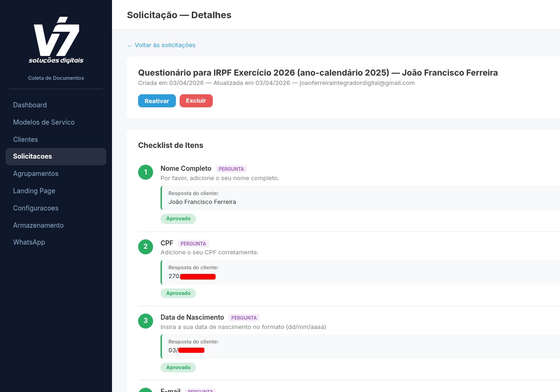Click the Voltar às solicitações link
The width and height of the screenshot is (560, 392).
pyautogui.click(x=161, y=45)
